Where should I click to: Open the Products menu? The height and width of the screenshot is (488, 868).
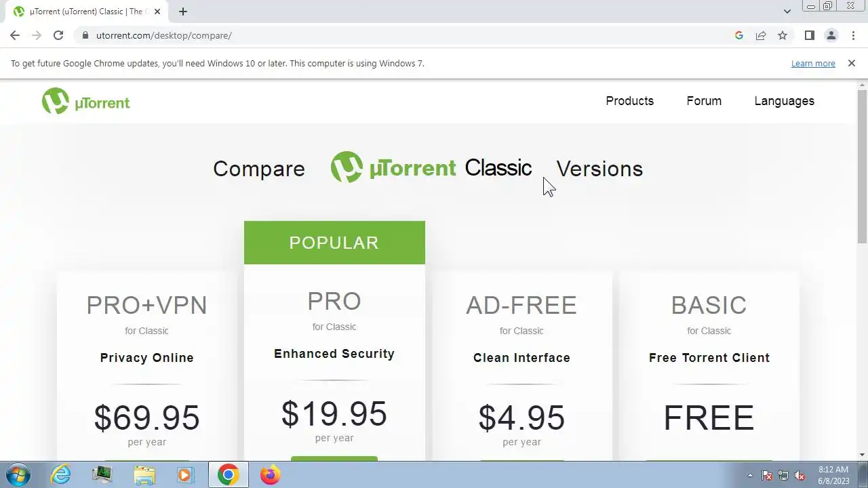click(x=629, y=101)
